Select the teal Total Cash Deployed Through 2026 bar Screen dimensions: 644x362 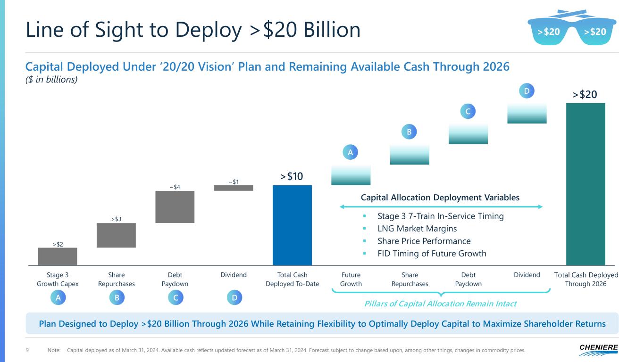(585, 184)
